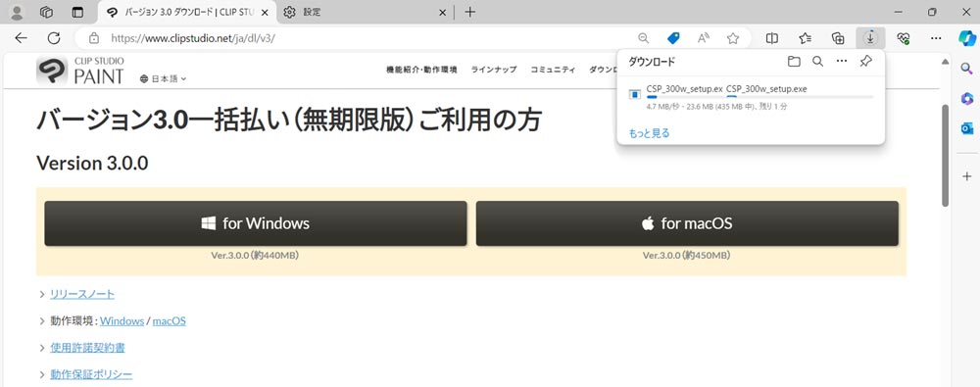Open Collections from toolbar

tap(838, 38)
